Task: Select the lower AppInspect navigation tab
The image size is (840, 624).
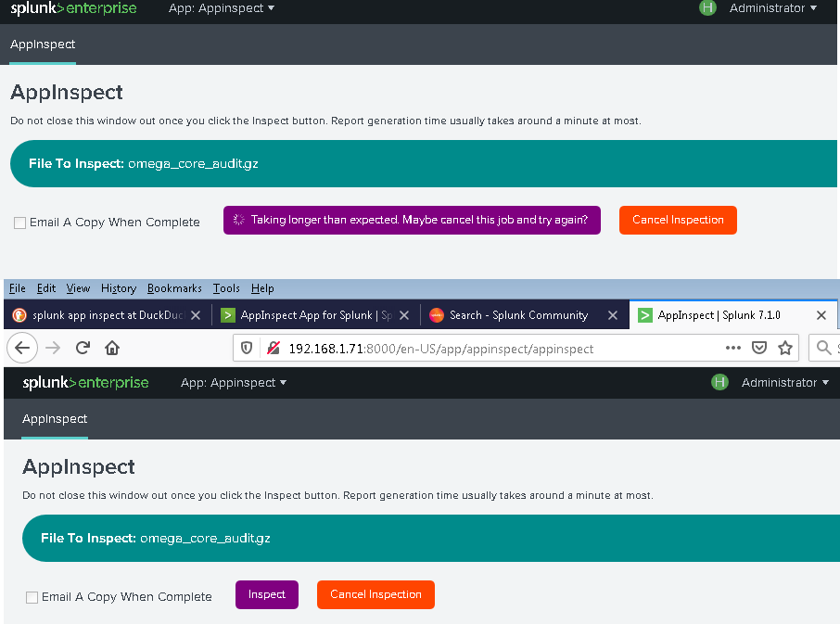Action: pyautogui.click(x=55, y=419)
